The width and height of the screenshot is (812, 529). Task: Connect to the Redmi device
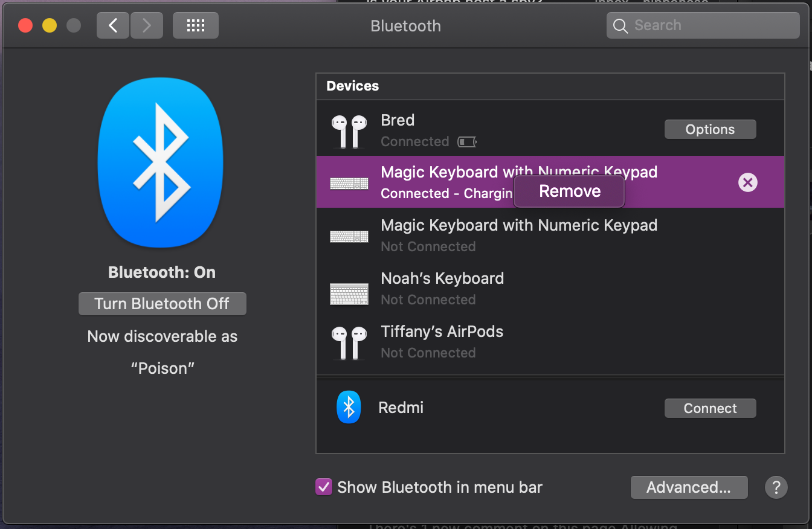710,408
